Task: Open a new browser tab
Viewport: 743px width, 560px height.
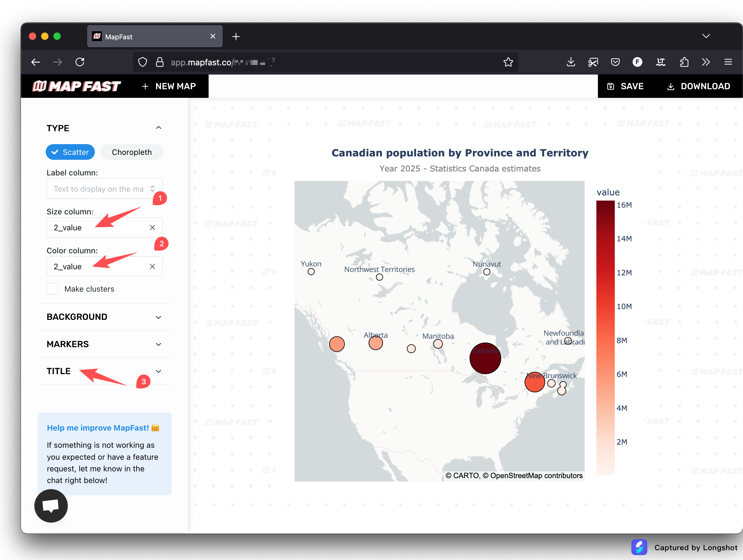Action: [x=236, y=36]
